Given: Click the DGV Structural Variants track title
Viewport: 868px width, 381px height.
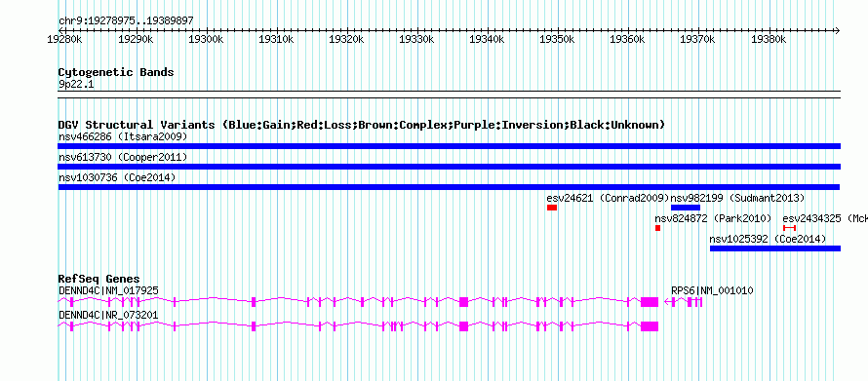Looking at the screenshot, I should 362,125.
